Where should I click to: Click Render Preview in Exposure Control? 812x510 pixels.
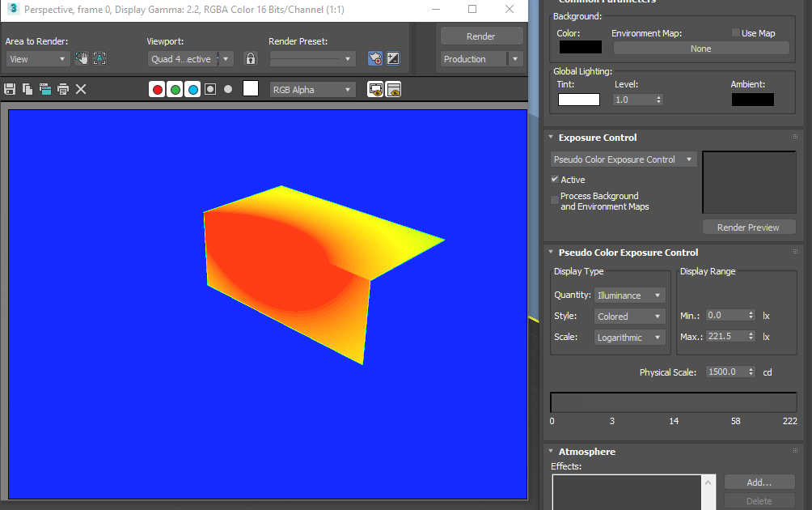(x=748, y=227)
